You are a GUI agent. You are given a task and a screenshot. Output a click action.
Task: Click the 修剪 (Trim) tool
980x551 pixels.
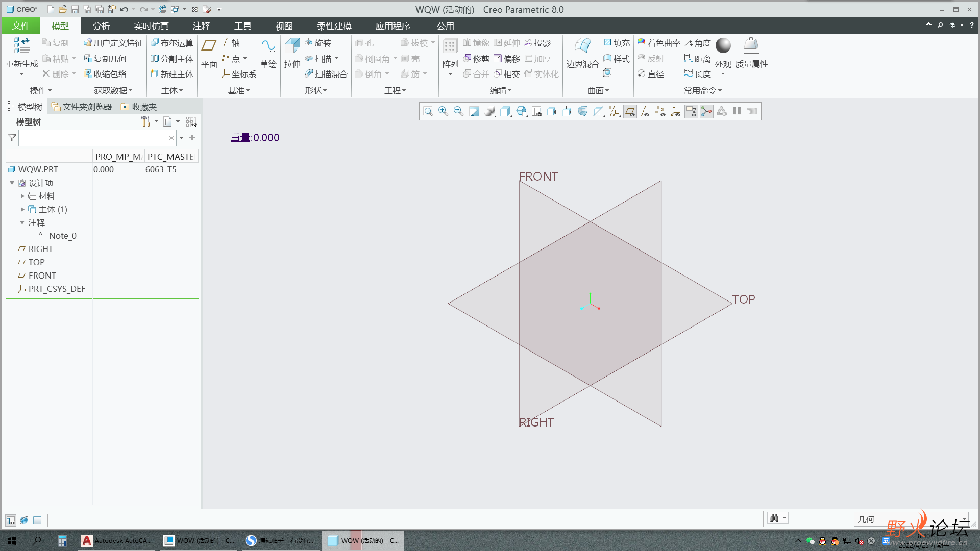pos(476,59)
